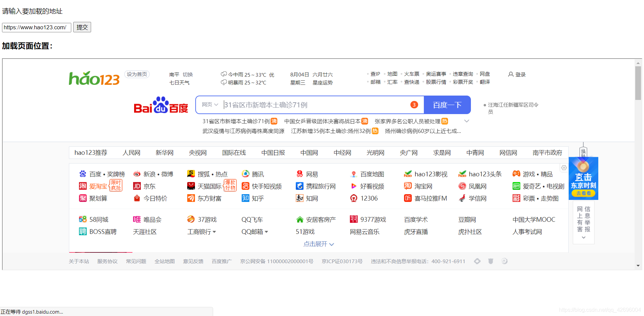Click the 58同城 icon
644x316 pixels.
[83, 219]
